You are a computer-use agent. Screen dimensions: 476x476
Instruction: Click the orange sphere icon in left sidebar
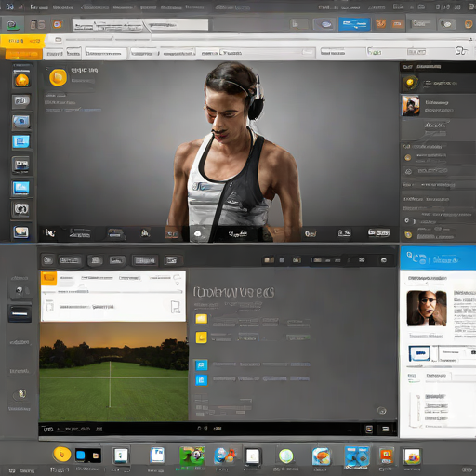pyautogui.click(x=21, y=80)
